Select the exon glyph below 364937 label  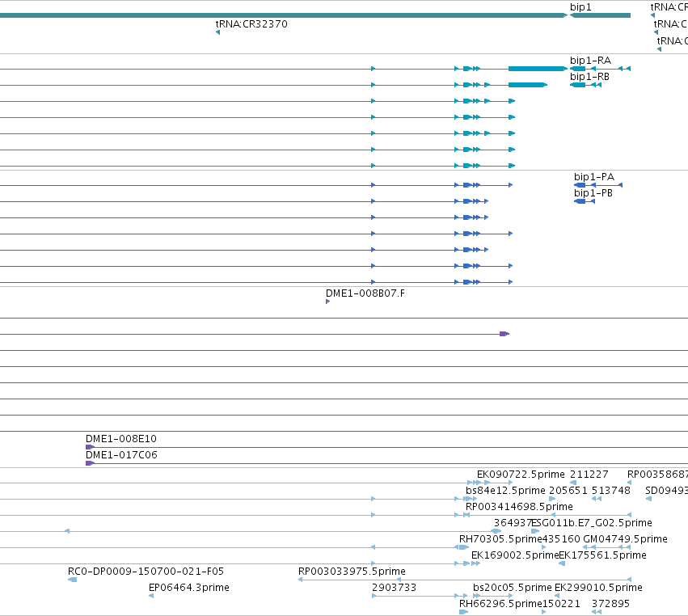tap(496, 531)
